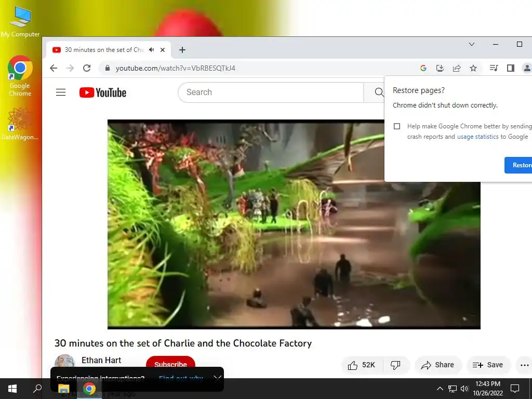Check the crash reports checkbox
The height and width of the screenshot is (399, 532).
tap(396, 126)
